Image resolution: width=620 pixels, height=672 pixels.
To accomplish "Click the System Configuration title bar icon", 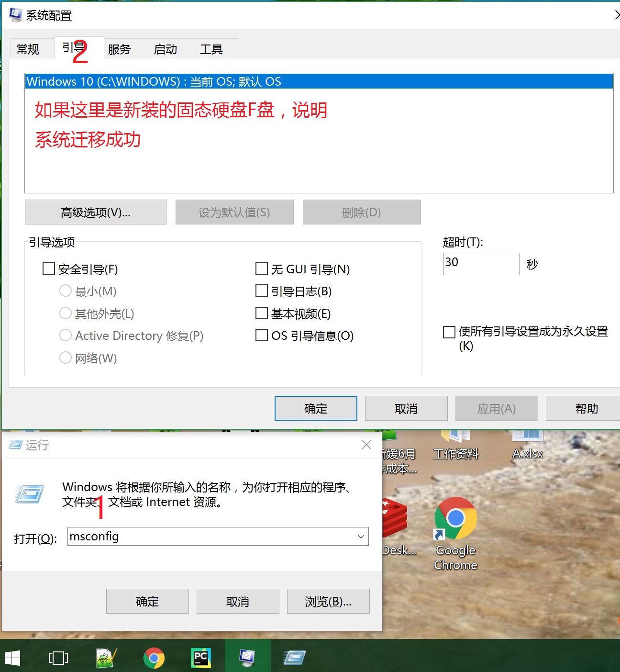I will [x=15, y=15].
